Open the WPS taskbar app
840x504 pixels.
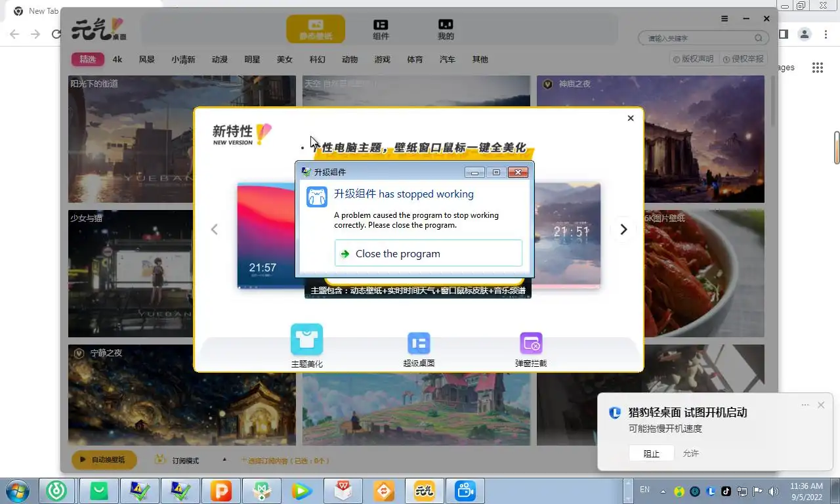pyautogui.click(x=343, y=491)
